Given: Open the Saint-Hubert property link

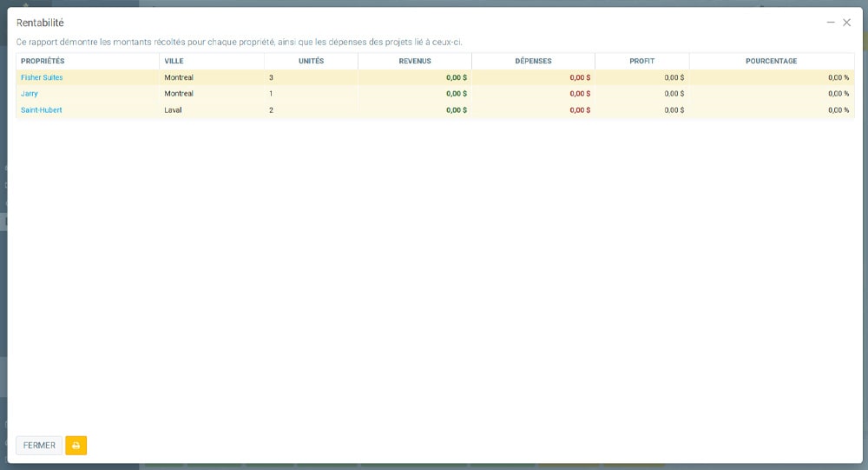Looking at the screenshot, I should pos(42,110).
